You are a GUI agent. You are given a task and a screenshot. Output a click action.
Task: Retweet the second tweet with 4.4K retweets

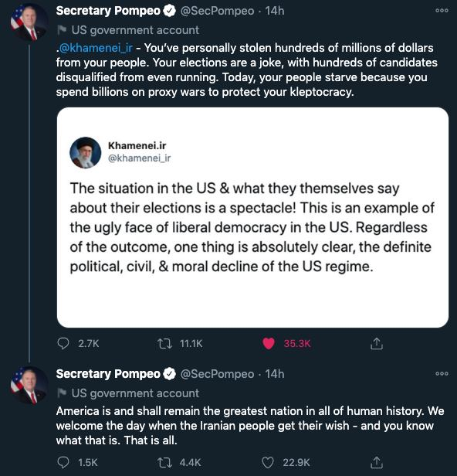(165, 462)
